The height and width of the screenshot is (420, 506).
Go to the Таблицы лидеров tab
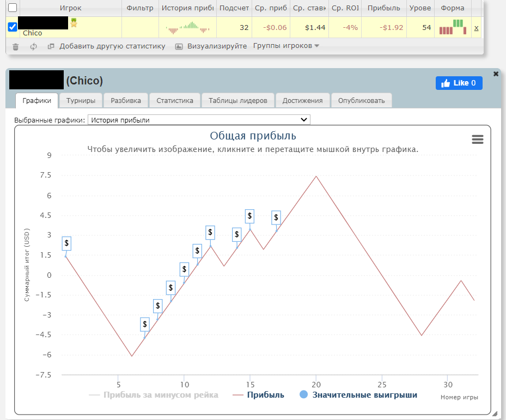[238, 100]
